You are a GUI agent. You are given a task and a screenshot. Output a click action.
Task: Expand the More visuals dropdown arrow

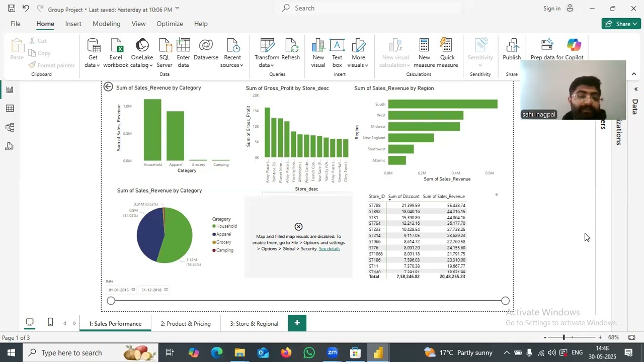coord(366,65)
